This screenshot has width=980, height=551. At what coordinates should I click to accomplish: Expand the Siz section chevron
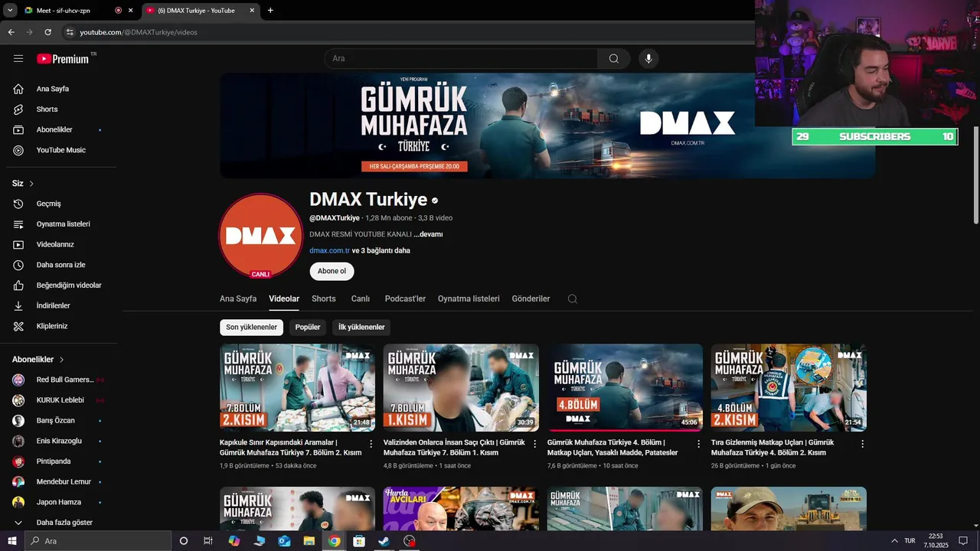[x=31, y=184]
